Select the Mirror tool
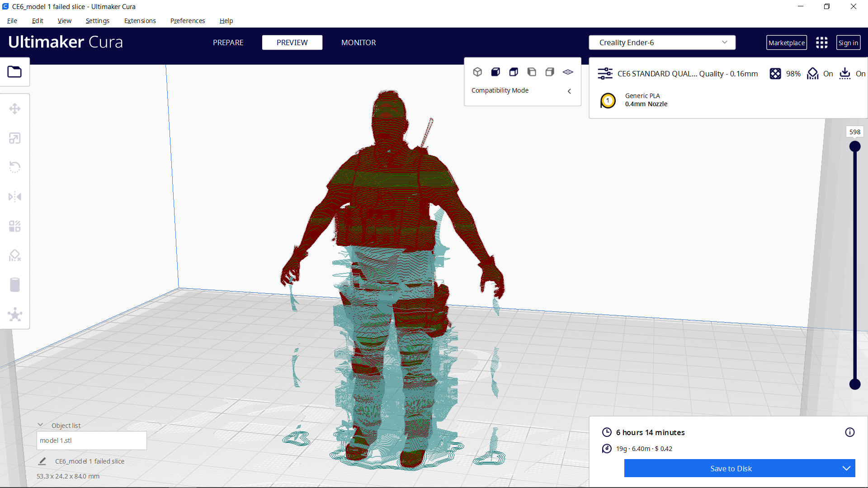Image resolution: width=868 pixels, height=488 pixels. click(x=15, y=197)
